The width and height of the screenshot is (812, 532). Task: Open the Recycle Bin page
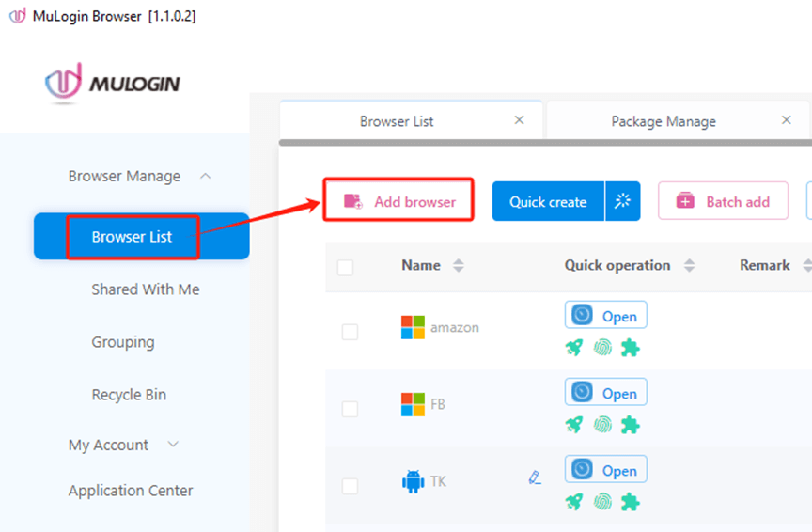[x=129, y=395]
